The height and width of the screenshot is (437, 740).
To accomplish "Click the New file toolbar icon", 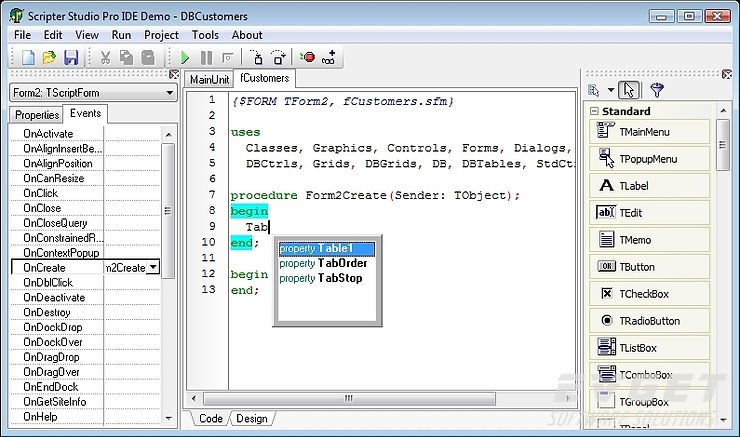I will [x=28, y=58].
